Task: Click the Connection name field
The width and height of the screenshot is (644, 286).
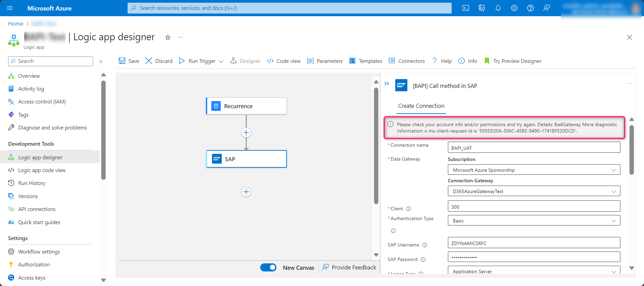Action: coord(534,147)
